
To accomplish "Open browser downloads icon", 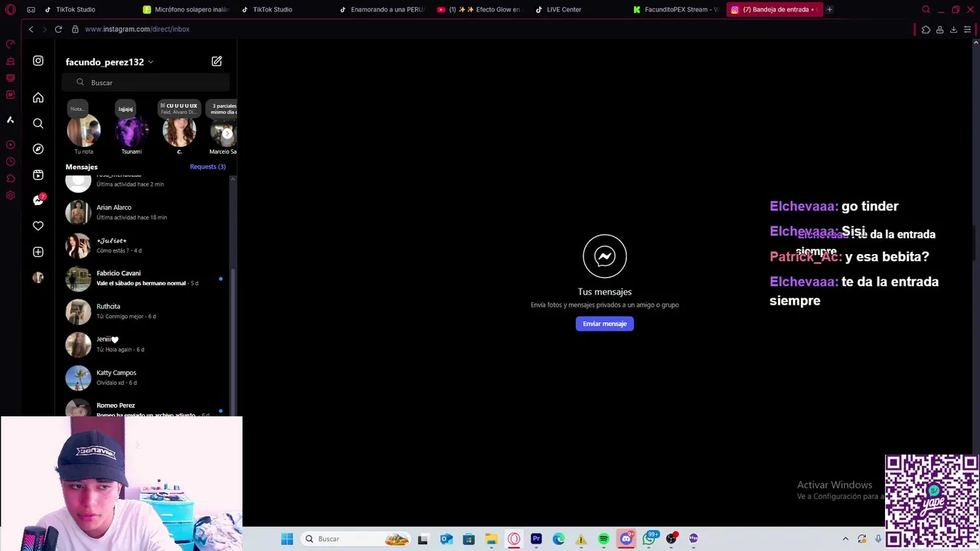I will pos(953,29).
